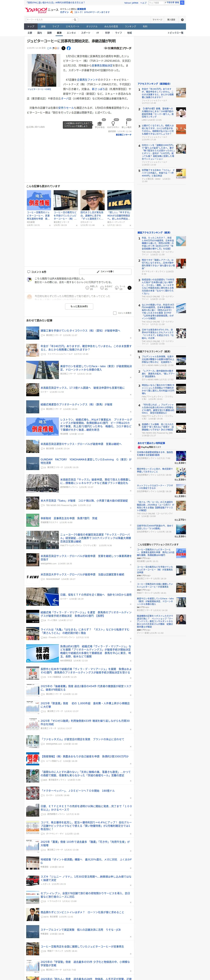Open the ジュピターコーヒーの本社 building photo
Image resolution: width=210 pixels, height=980 pixels.
pyautogui.click(x=44, y=70)
